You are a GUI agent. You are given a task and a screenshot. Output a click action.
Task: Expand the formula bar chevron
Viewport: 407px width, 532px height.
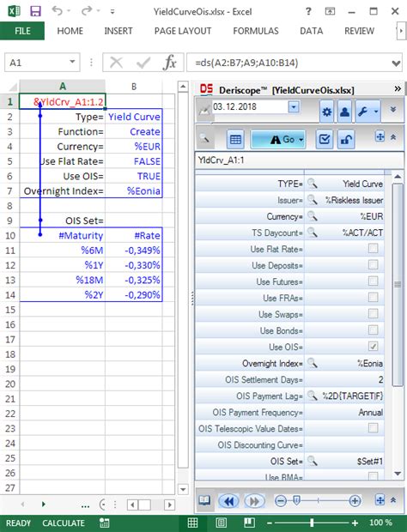point(396,63)
